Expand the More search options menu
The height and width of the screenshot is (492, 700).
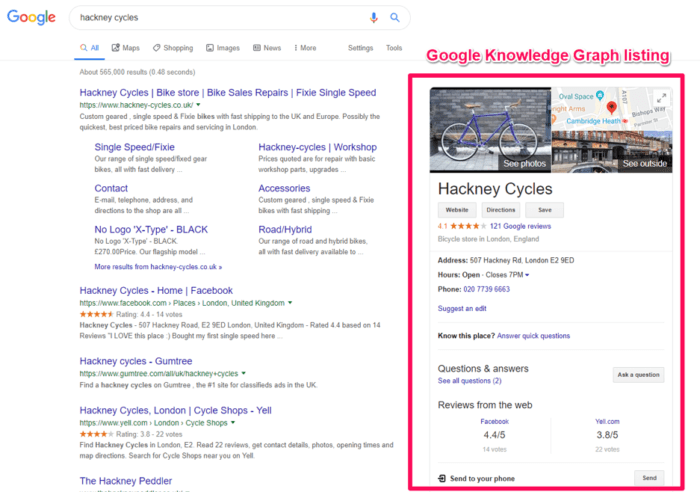tap(303, 48)
